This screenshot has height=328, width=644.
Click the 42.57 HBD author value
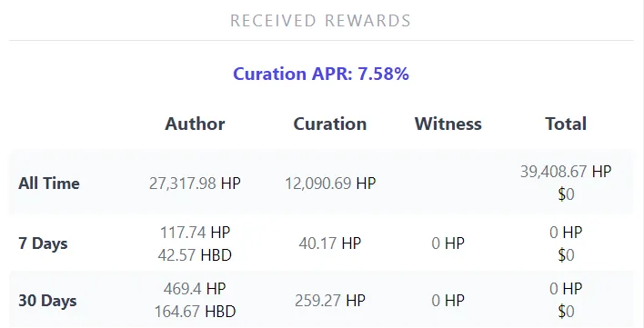tap(195, 255)
